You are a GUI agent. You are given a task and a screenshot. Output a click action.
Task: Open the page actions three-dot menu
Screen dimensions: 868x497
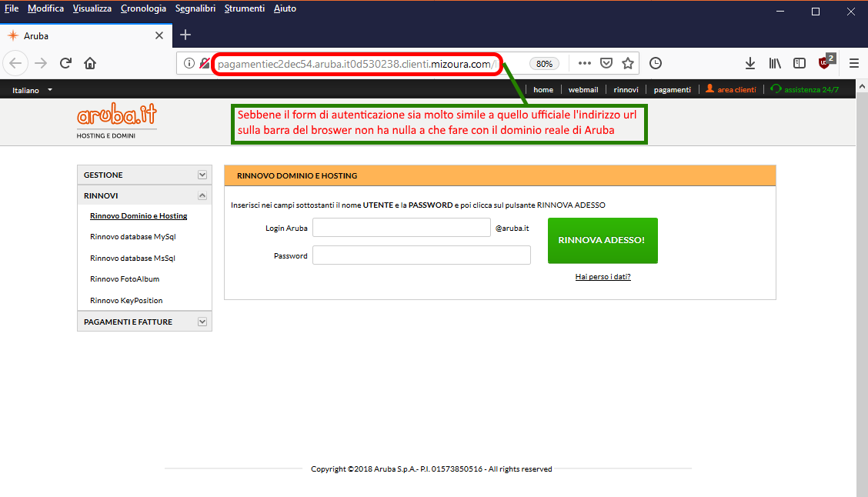click(585, 63)
